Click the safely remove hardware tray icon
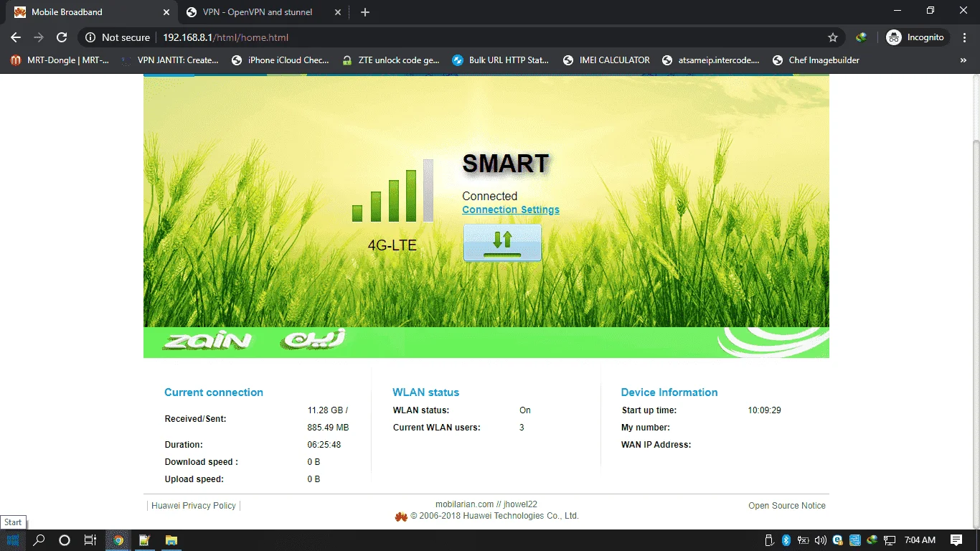Screen dimensions: 980x551 click(x=769, y=540)
